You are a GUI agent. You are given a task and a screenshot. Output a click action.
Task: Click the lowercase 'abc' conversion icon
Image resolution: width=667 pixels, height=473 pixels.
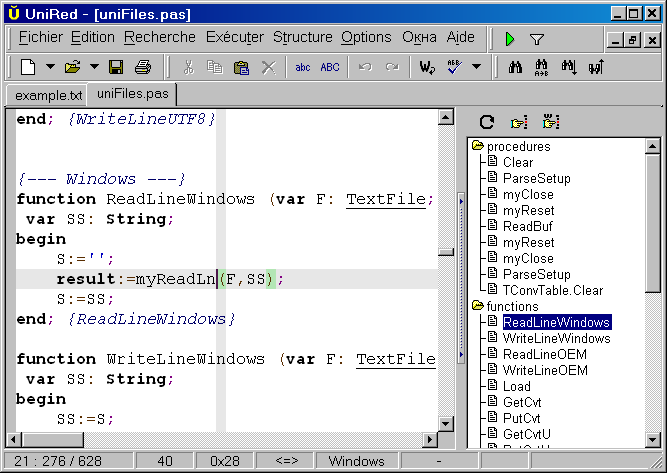click(302, 68)
